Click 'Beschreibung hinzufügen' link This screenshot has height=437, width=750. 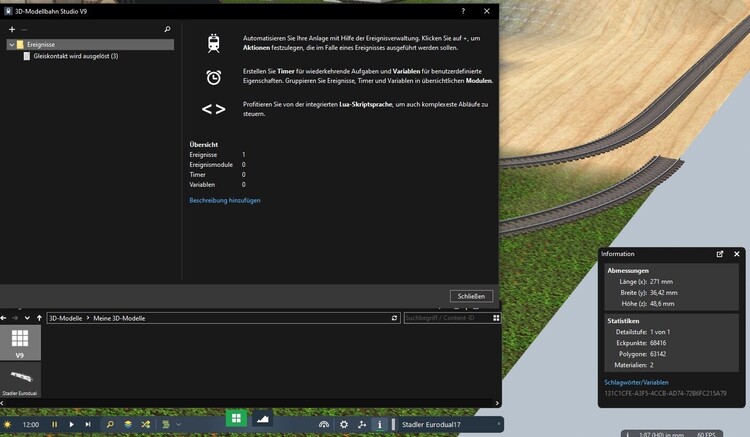point(225,200)
